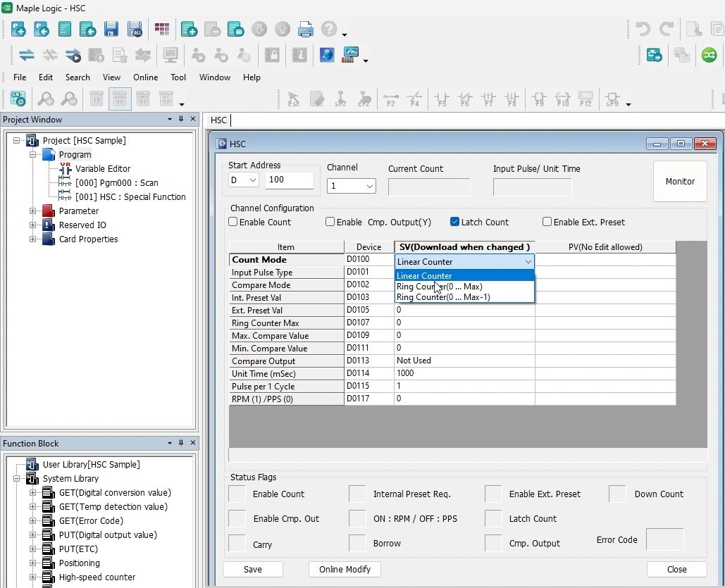The image size is (725, 588).
Task: Click the two-way arrows connect icon
Action: [x=26, y=55]
